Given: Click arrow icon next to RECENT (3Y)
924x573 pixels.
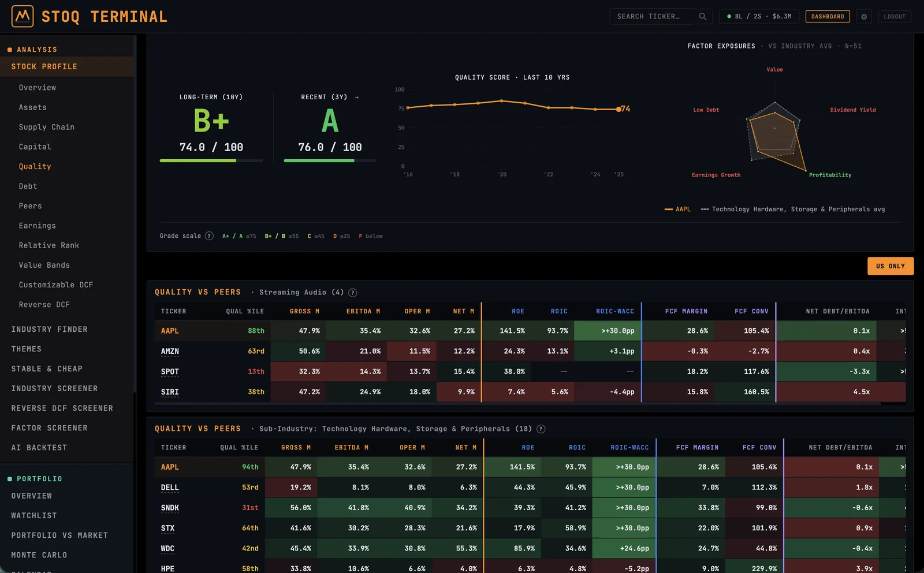Looking at the screenshot, I should pos(356,97).
